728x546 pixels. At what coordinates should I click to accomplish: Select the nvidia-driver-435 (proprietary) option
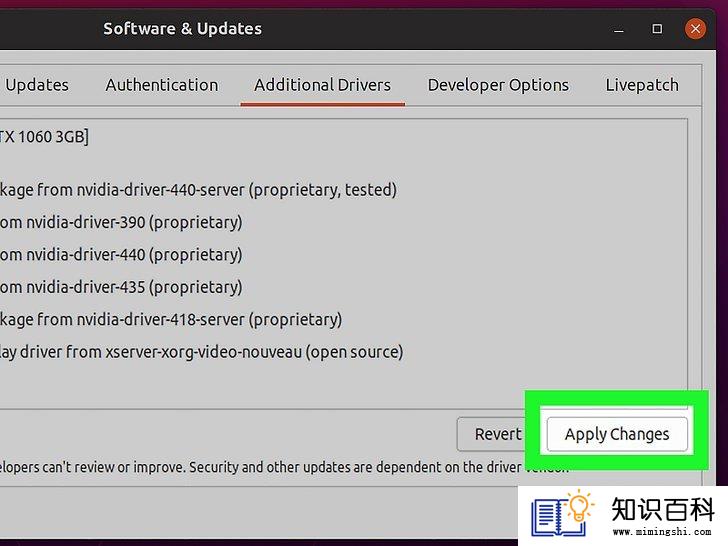121,287
